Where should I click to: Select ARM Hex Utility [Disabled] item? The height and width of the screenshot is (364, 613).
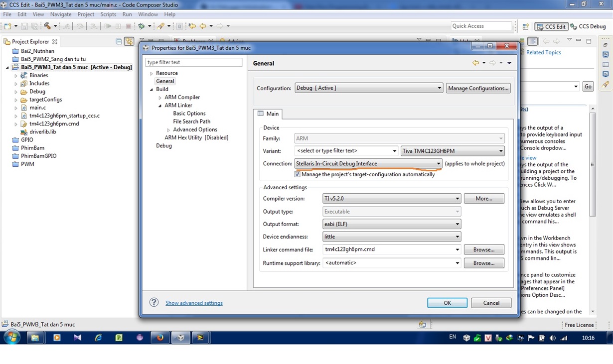[x=196, y=137]
